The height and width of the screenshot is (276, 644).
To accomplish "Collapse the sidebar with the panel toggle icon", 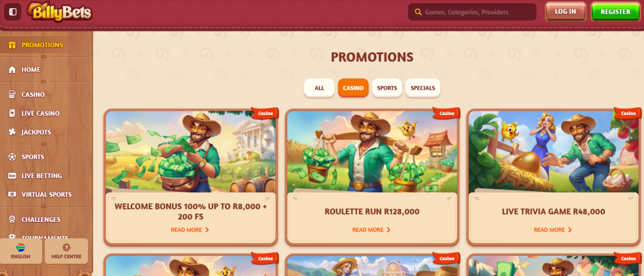I will coord(13,12).
